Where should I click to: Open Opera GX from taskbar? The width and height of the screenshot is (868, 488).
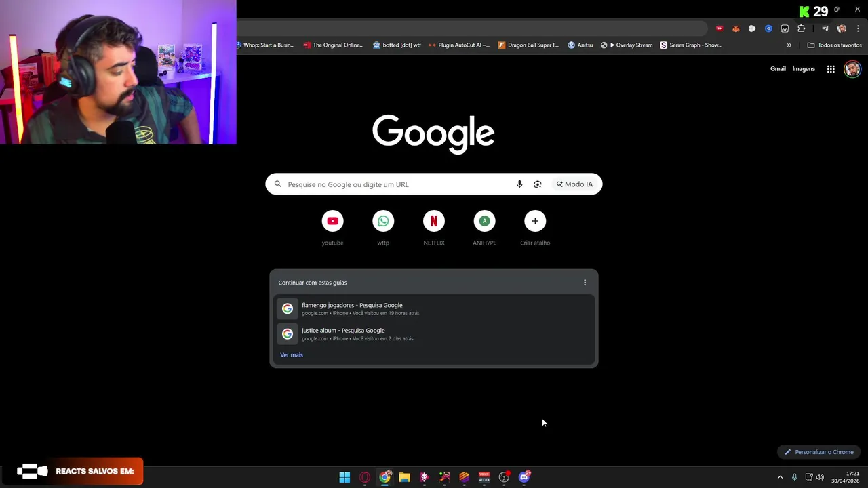click(365, 477)
